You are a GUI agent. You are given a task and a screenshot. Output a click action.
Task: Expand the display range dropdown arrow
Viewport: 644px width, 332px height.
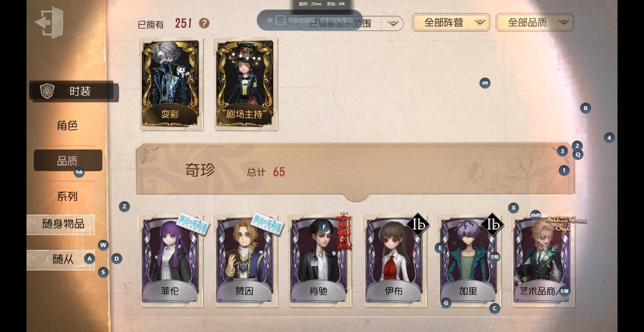click(393, 23)
